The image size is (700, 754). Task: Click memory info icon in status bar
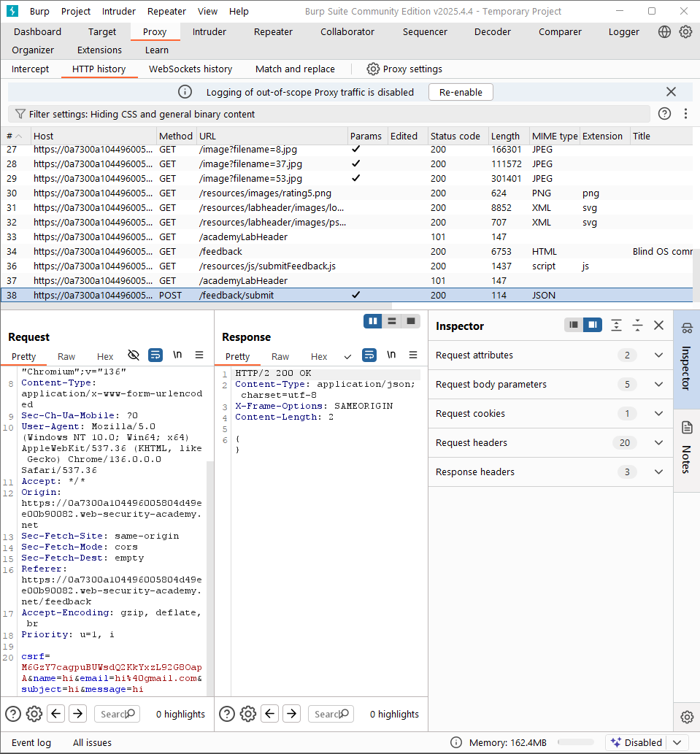point(456,742)
